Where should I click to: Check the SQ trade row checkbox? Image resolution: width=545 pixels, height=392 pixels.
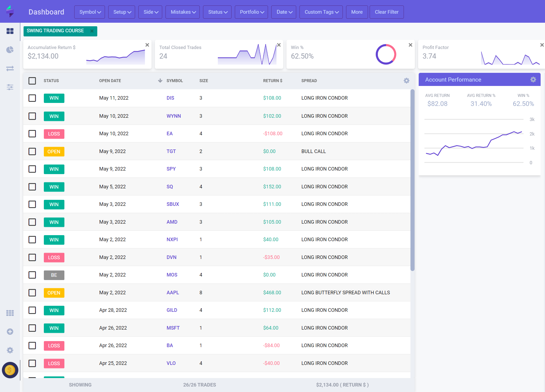coord(32,187)
